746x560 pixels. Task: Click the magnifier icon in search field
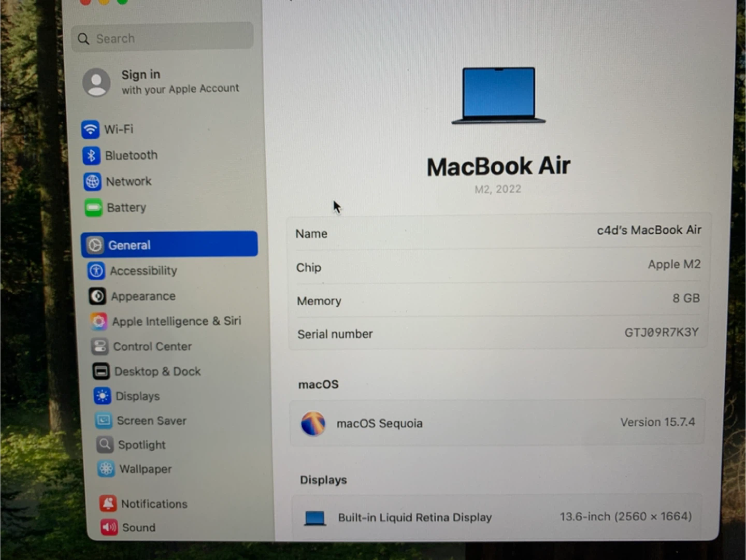pyautogui.click(x=83, y=39)
